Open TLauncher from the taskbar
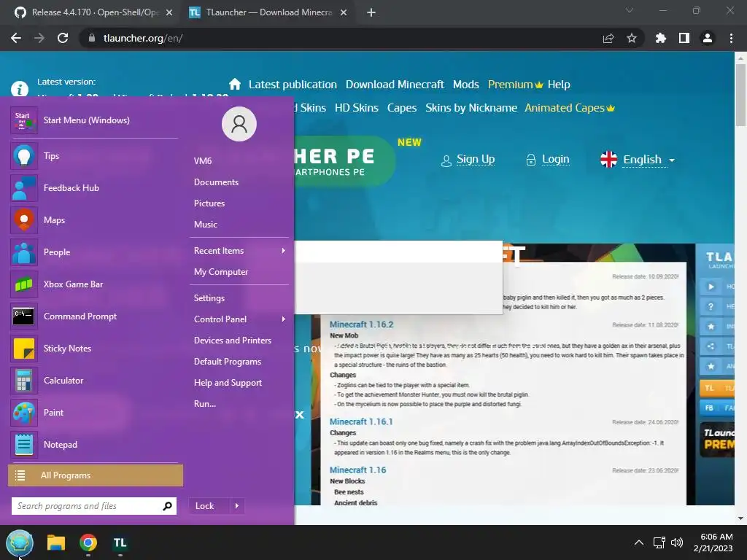 click(120, 542)
